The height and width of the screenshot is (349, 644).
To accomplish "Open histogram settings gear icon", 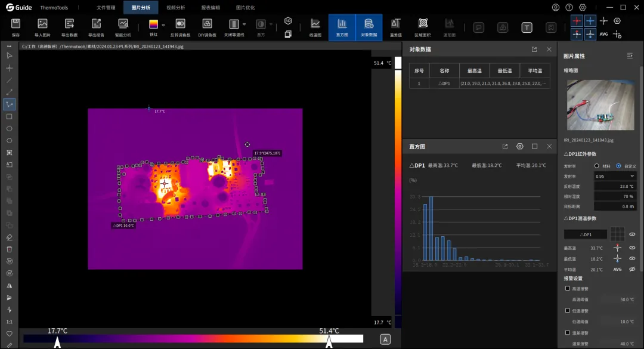I will pyautogui.click(x=520, y=146).
